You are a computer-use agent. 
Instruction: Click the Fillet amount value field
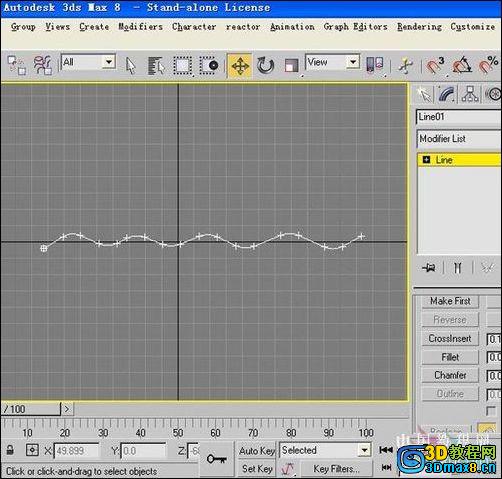(x=494, y=357)
